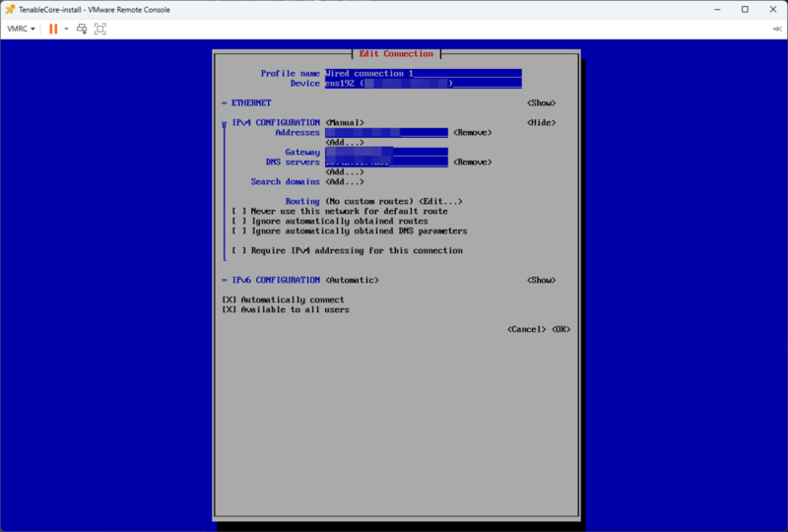Image resolution: width=788 pixels, height=532 pixels.
Task: Toggle Never use this network for default route
Action: [239, 211]
